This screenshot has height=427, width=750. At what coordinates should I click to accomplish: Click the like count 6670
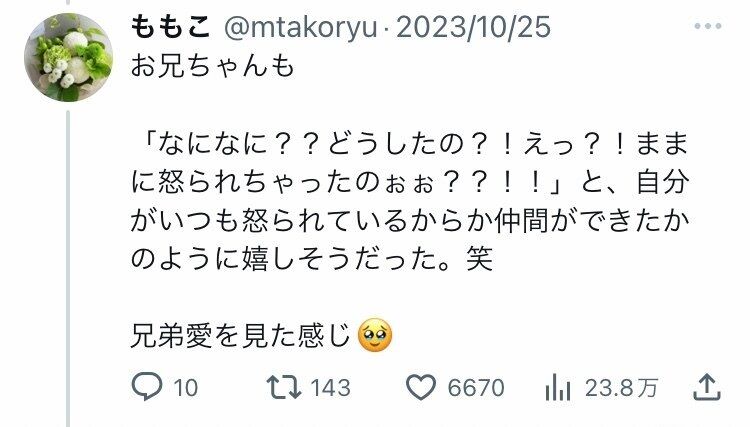pos(476,388)
